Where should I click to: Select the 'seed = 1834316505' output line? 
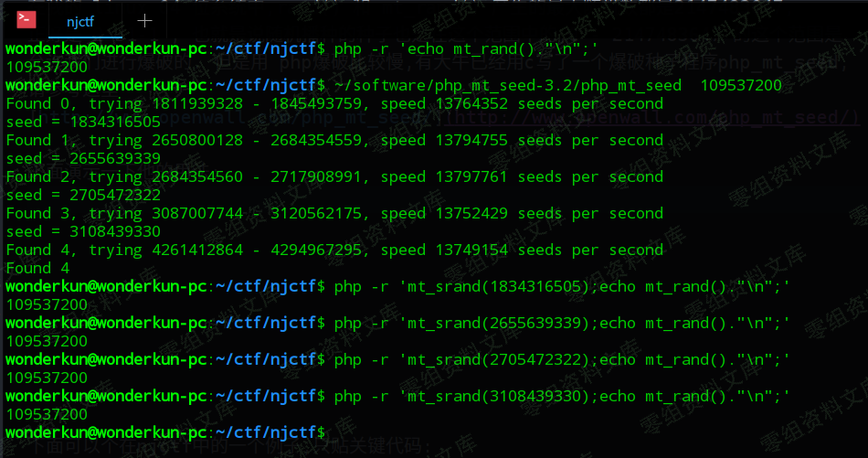point(83,122)
